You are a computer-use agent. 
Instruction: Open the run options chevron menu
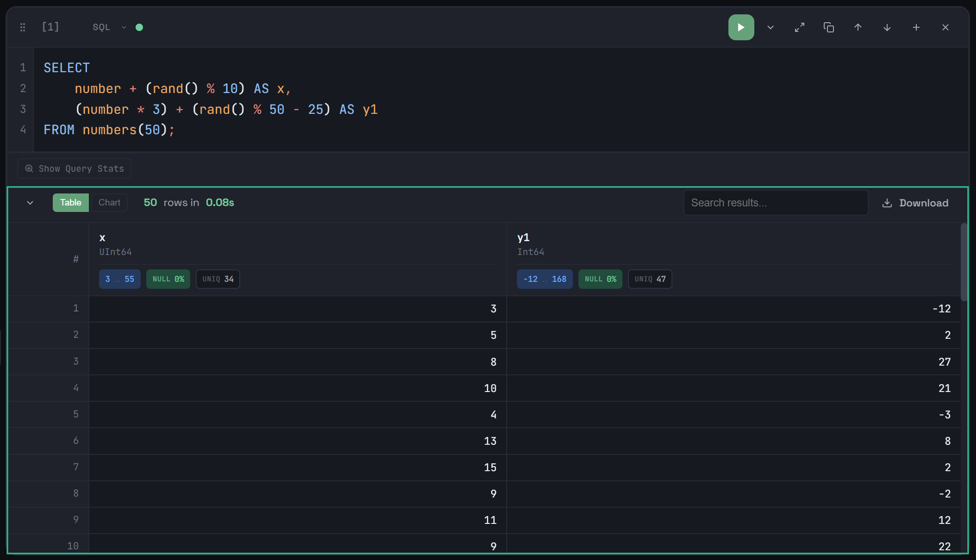click(x=770, y=27)
